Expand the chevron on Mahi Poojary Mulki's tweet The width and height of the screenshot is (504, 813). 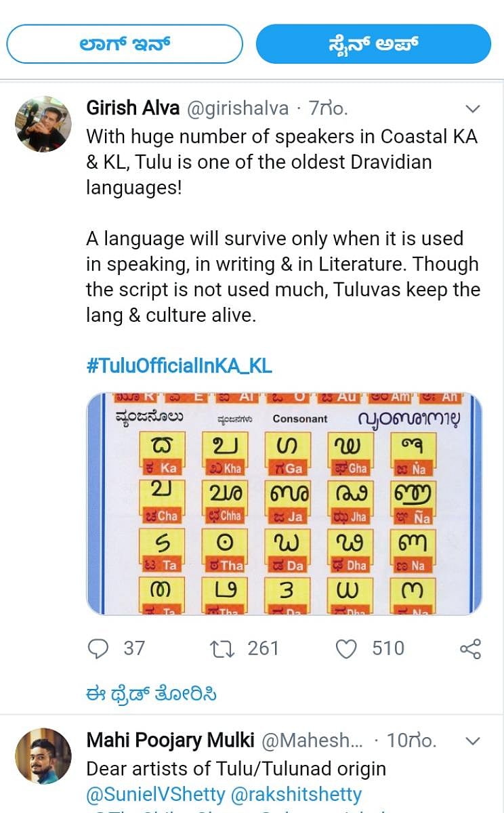tap(473, 740)
